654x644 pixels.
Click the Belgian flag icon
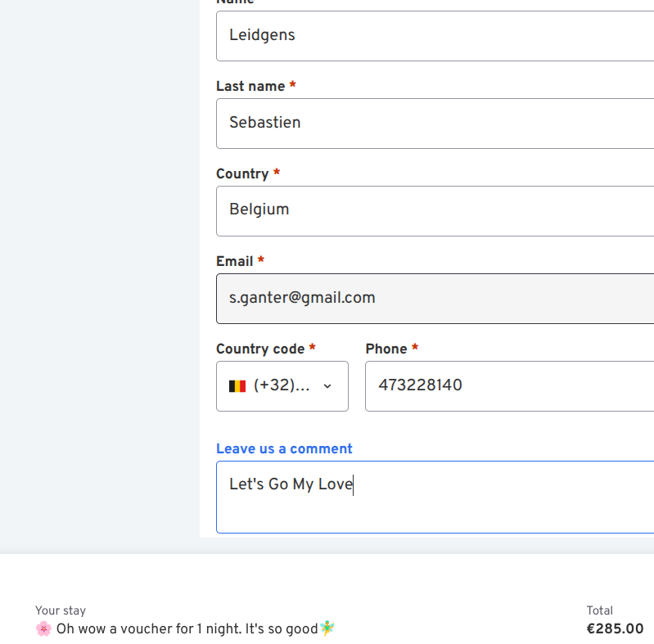coord(237,386)
